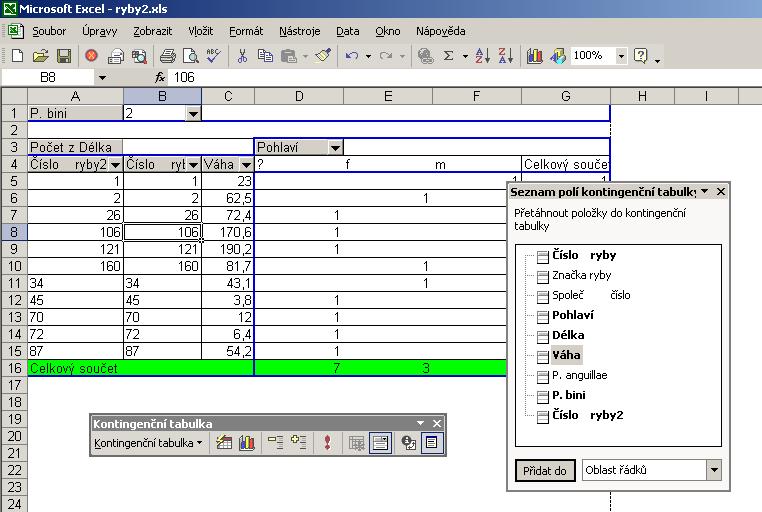
Task: Select cell with value 170,6
Action: pyautogui.click(x=227, y=232)
